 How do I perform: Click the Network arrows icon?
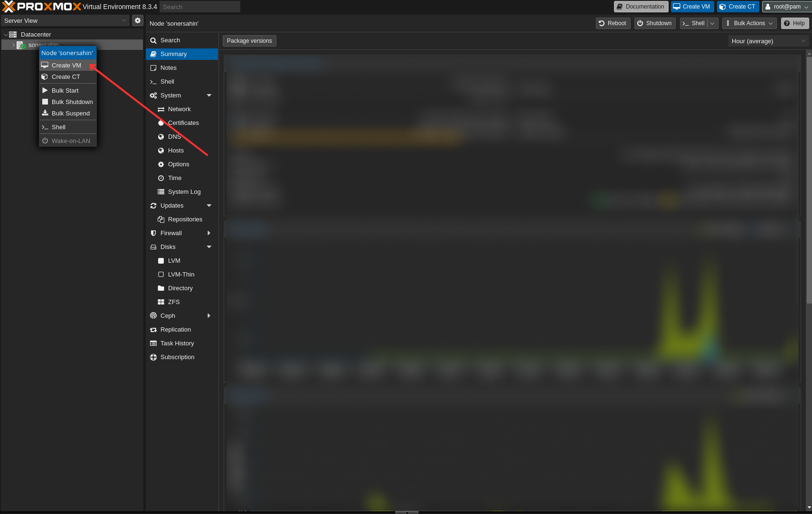(161, 109)
